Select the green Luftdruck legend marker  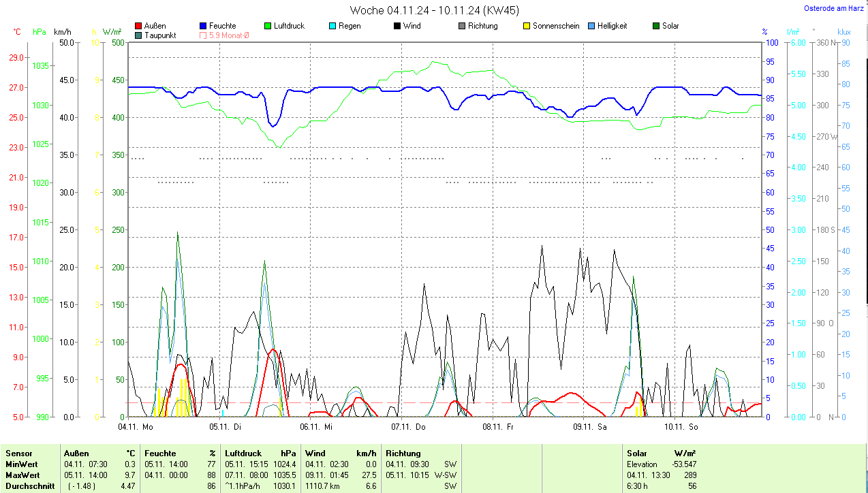268,27
